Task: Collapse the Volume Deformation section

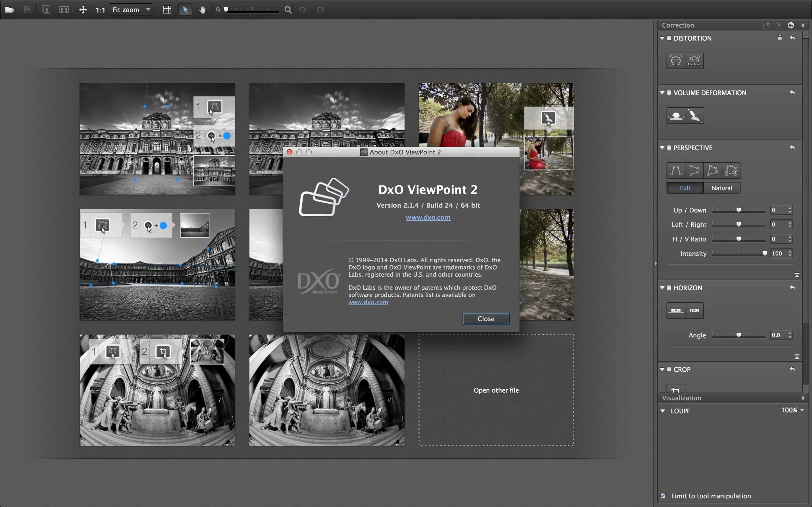Action: click(662, 92)
